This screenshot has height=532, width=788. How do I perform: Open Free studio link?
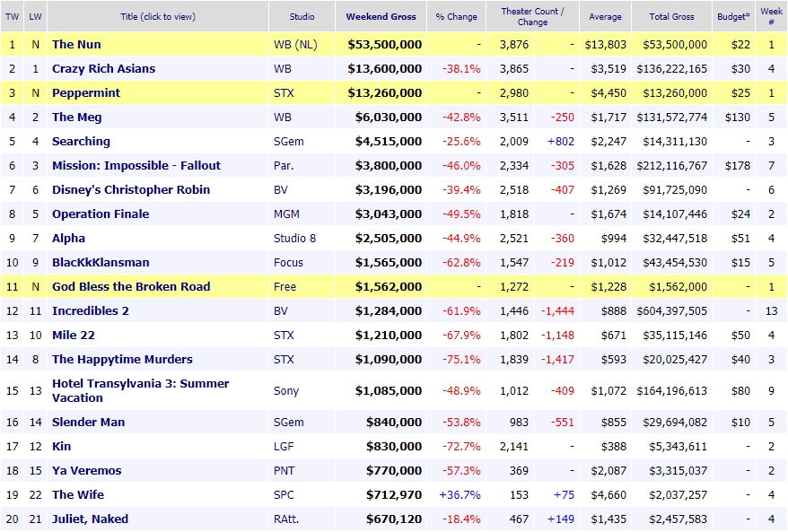click(x=285, y=286)
